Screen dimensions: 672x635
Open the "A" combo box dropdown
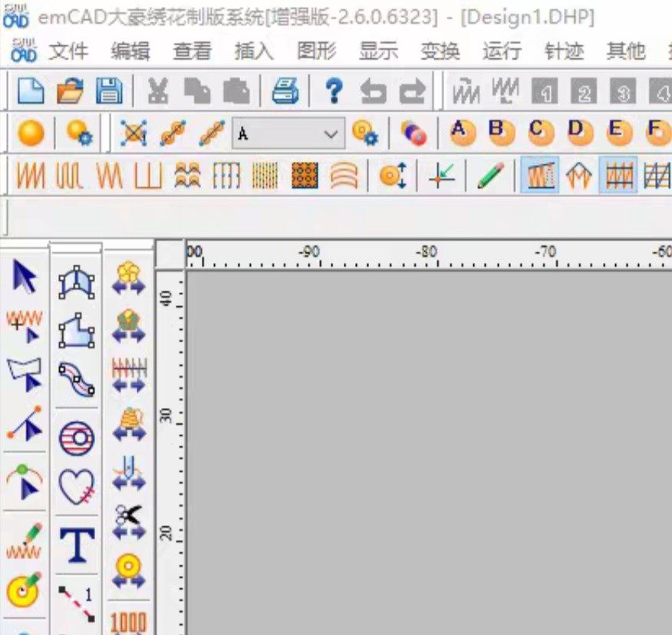pos(331,134)
